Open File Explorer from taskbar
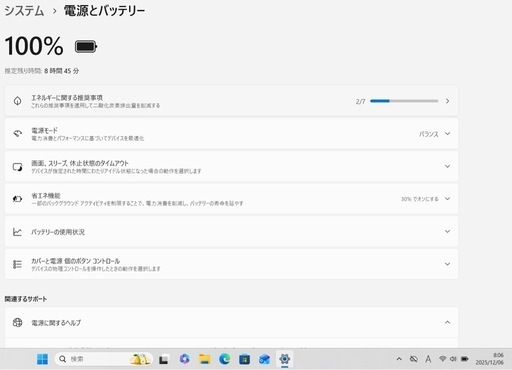 pos(204,359)
